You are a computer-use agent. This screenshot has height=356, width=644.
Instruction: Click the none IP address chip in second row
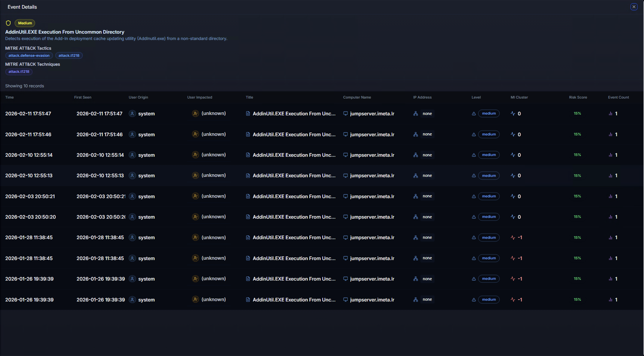coord(427,134)
